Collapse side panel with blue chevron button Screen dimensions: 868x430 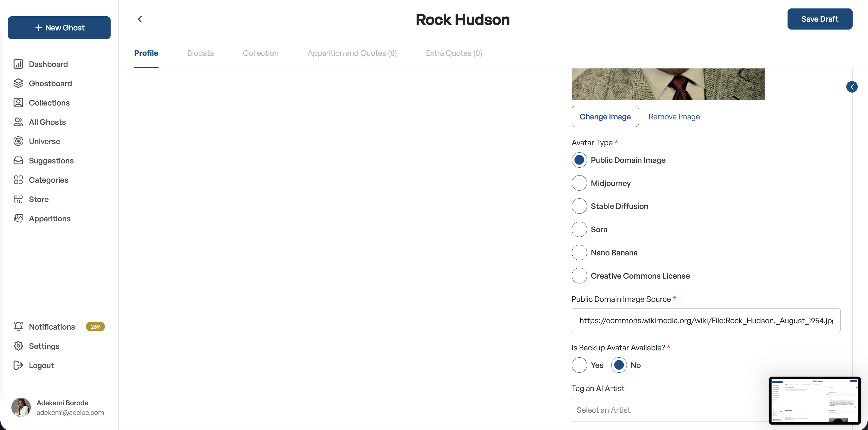click(851, 87)
